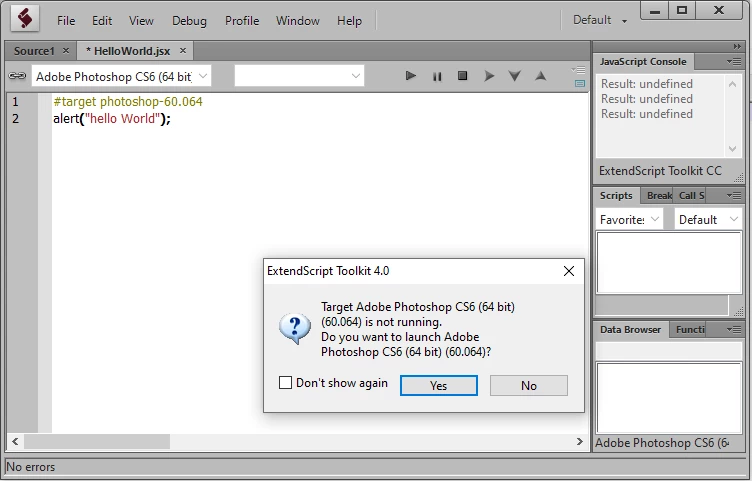Open the Default workspace dropdown
The height and width of the screenshot is (481, 752).
tap(600, 20)
